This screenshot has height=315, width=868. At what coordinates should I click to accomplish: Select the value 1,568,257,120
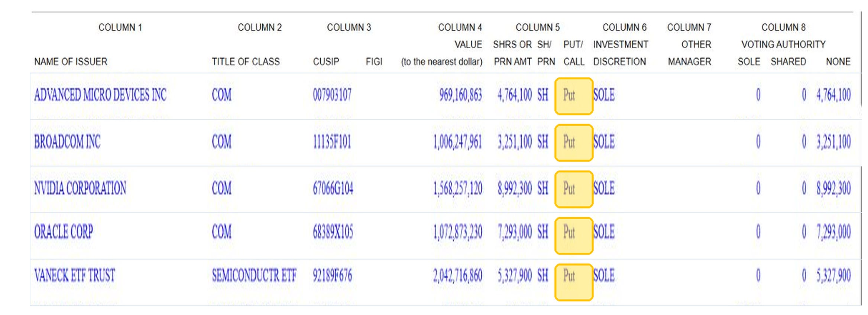(x=458, y=188)
